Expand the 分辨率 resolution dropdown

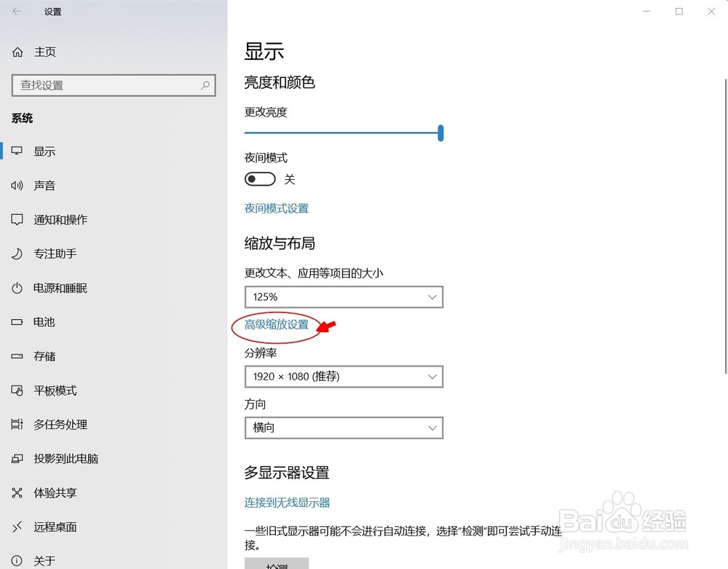344,377
